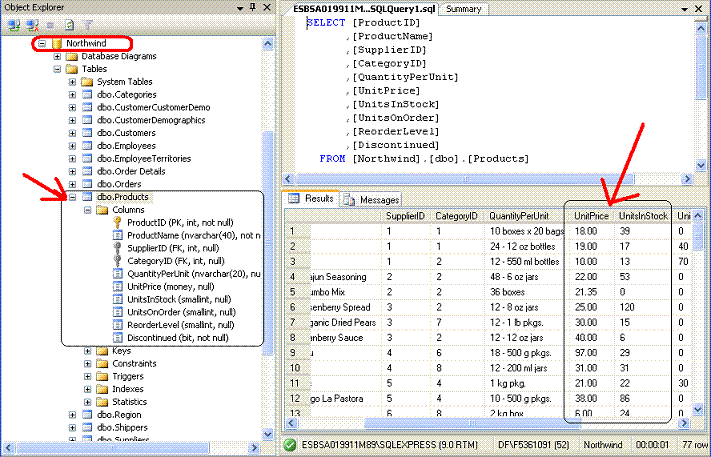Viewport: 711px width, 457px height.
Task: Click the [UnitsInStock] line in the query editor
Action: (x=396, y=104)
